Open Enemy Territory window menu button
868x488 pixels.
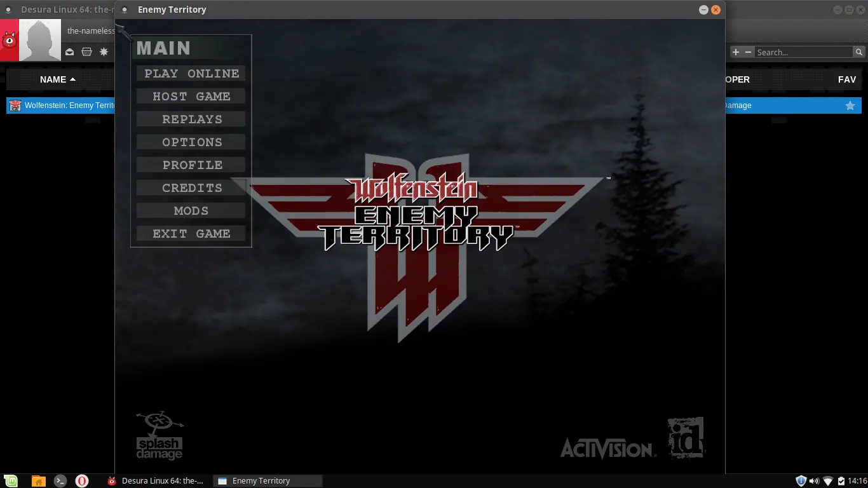(x=125, y=10)
